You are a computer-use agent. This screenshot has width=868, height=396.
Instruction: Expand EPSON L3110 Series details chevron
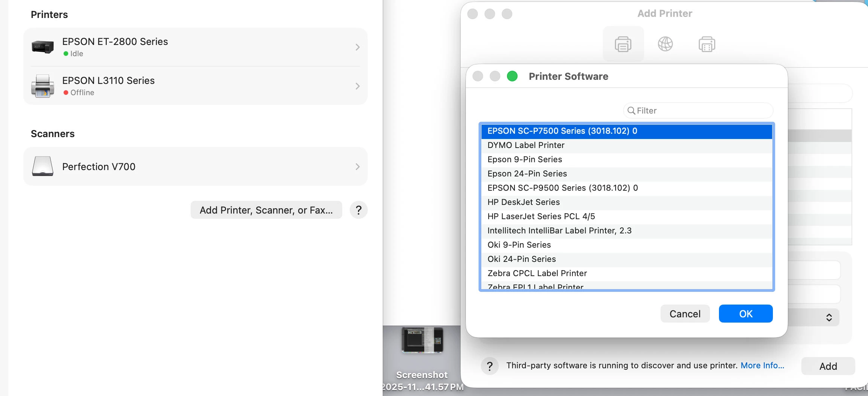[x=358, y=86]
